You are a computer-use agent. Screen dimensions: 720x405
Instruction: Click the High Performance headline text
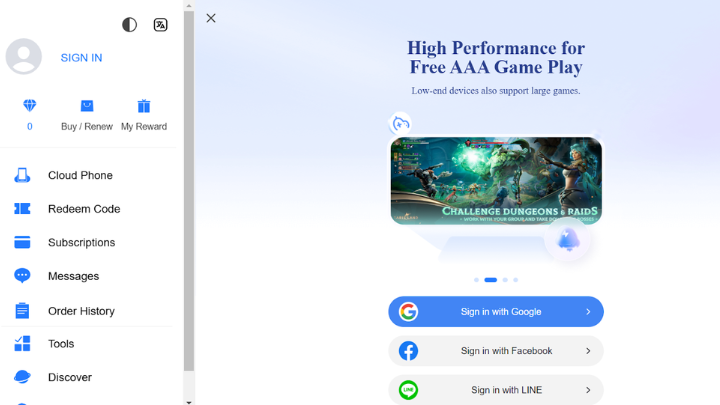[496, 57]
